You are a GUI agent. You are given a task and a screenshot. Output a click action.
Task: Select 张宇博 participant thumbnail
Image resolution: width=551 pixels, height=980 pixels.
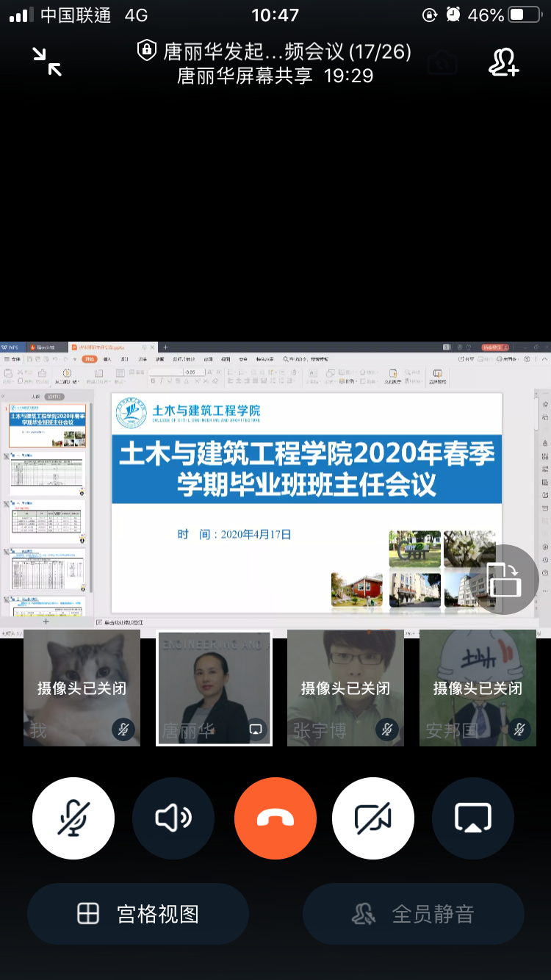pos(345,688)
